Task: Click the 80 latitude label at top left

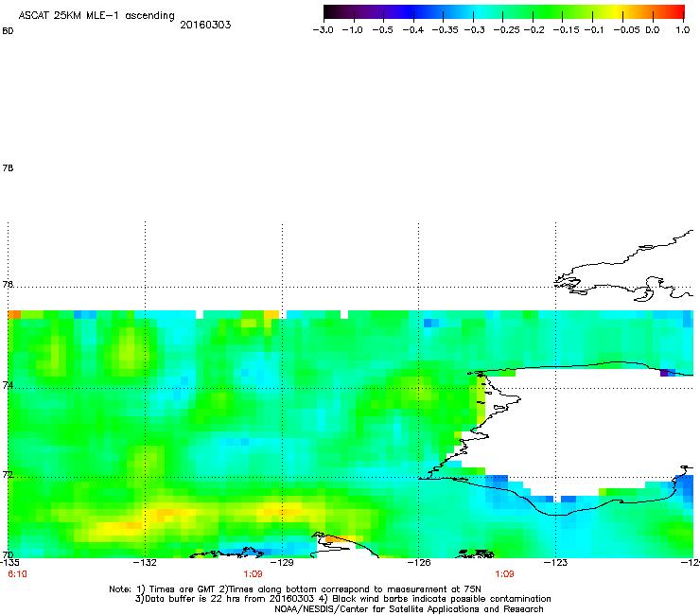Action: pyautogui.click(x=8, y=31)
